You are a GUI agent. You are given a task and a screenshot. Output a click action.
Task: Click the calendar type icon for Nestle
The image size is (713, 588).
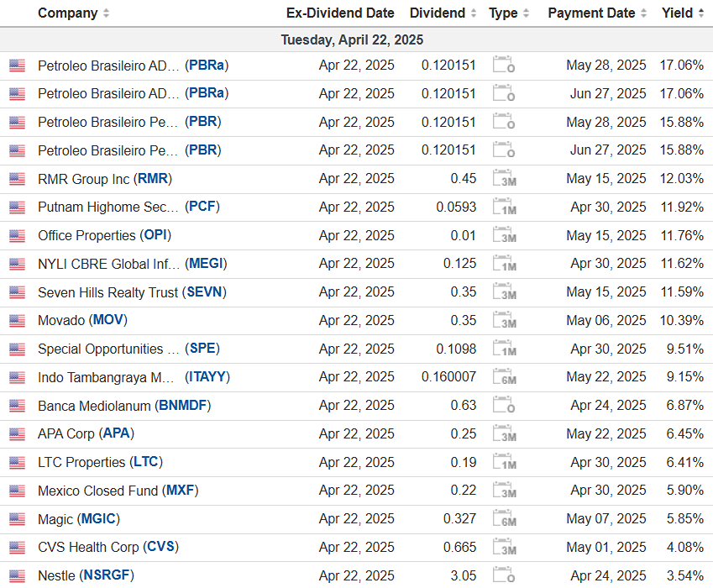(504, 576)
